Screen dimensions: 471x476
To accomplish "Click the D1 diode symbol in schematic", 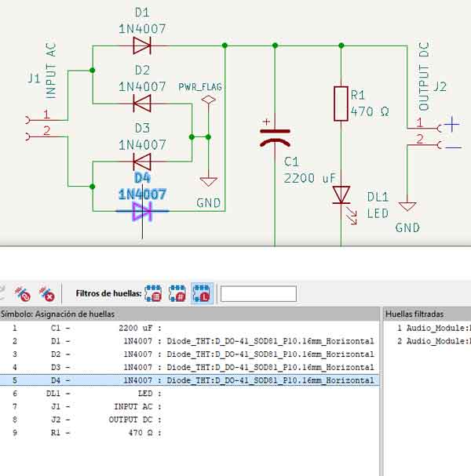I will coord(142,46).
